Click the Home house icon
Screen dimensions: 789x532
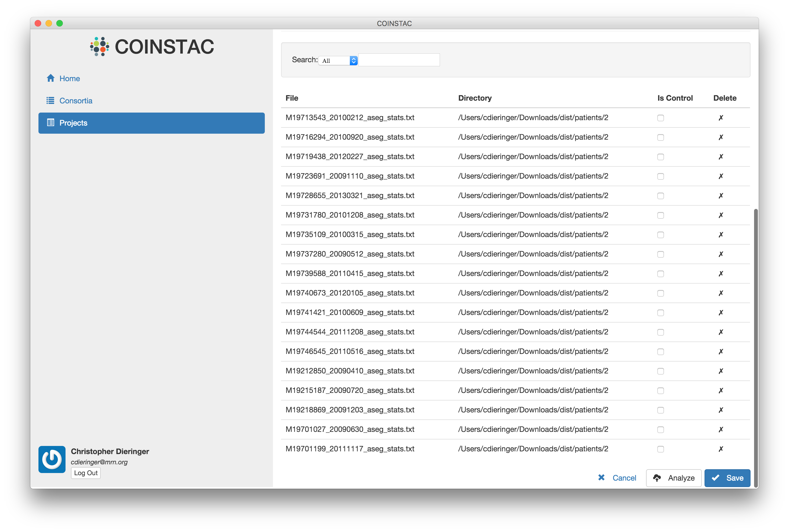tap(51, 78)
